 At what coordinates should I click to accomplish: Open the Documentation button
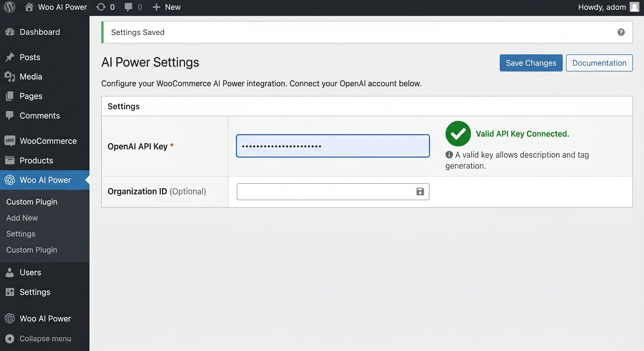[x=599, y=63]
